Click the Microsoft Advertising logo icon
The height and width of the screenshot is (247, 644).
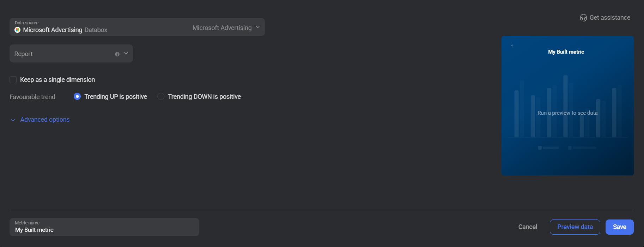[17, 30]
